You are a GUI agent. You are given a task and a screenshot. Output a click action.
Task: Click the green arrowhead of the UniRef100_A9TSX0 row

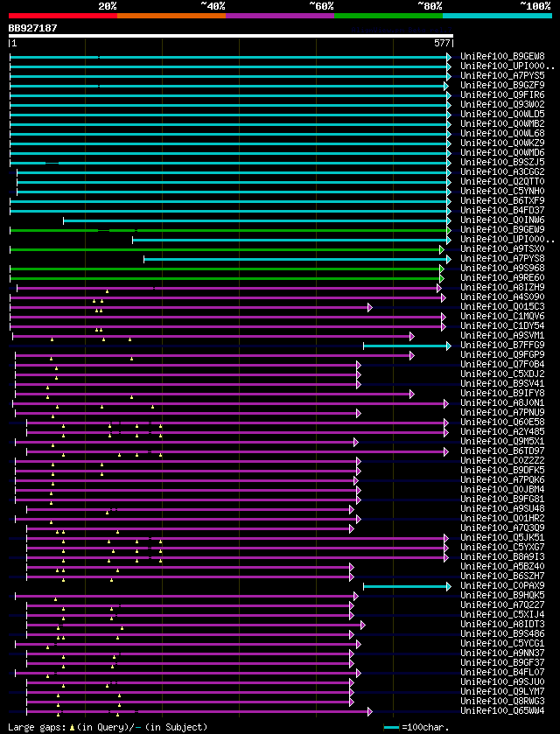442,249
